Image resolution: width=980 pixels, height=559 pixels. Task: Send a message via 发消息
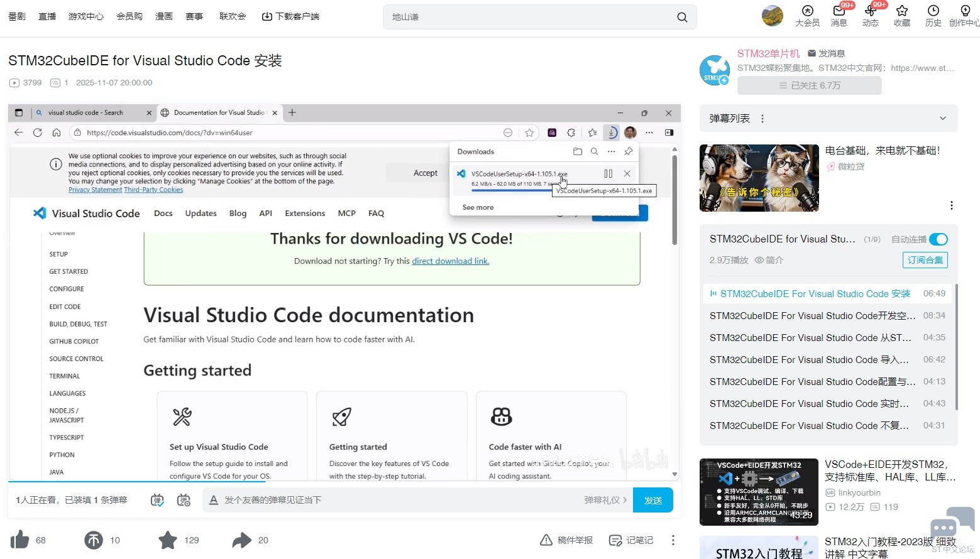click(x=826, y=53)
